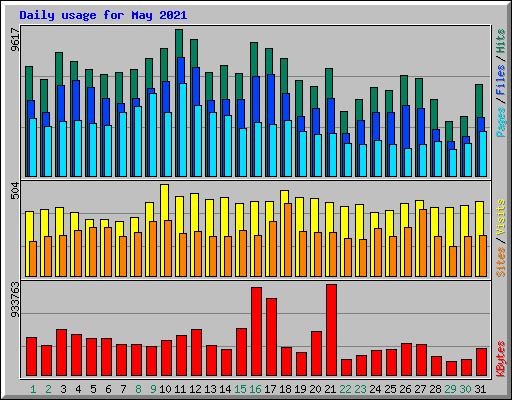Click day label '7' on the x-axis
This screenshot has width=512, height=400.
click(x=123, y=389)
